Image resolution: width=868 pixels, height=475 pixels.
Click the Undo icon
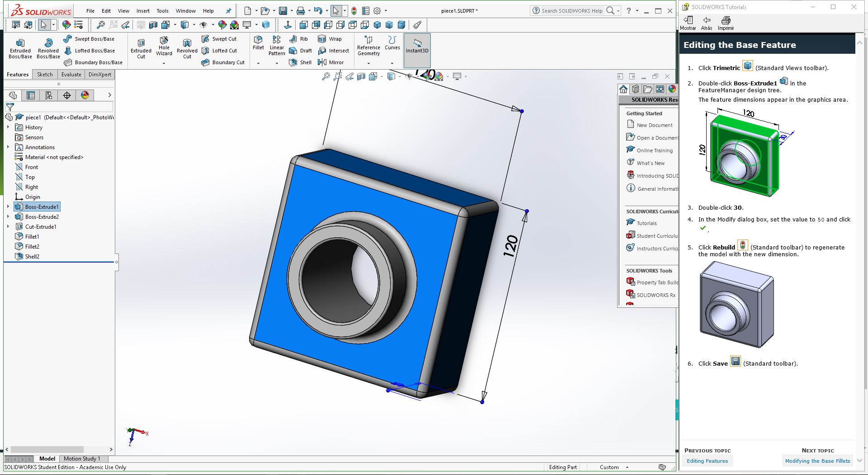318,11
